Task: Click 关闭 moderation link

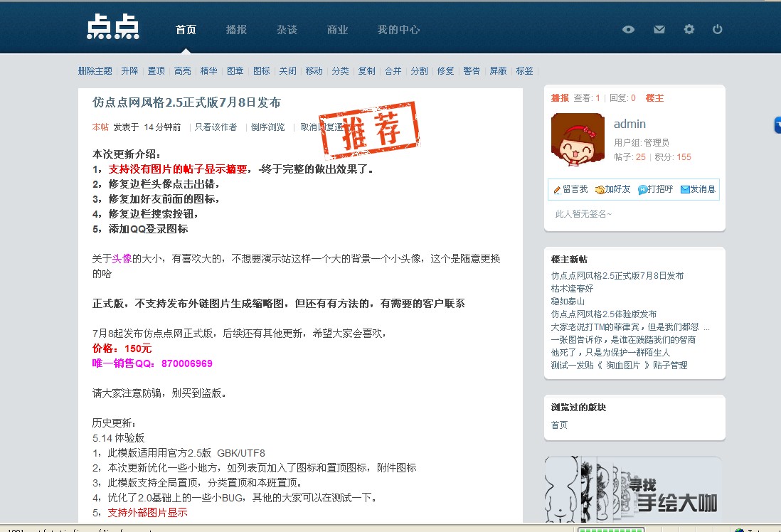Action: 287,70
